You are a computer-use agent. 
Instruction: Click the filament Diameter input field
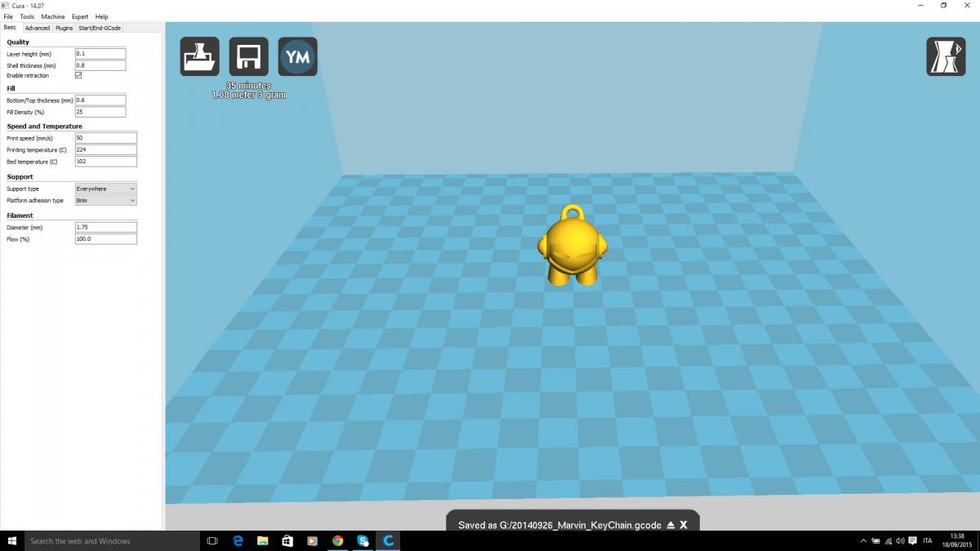tap(105, 227)
